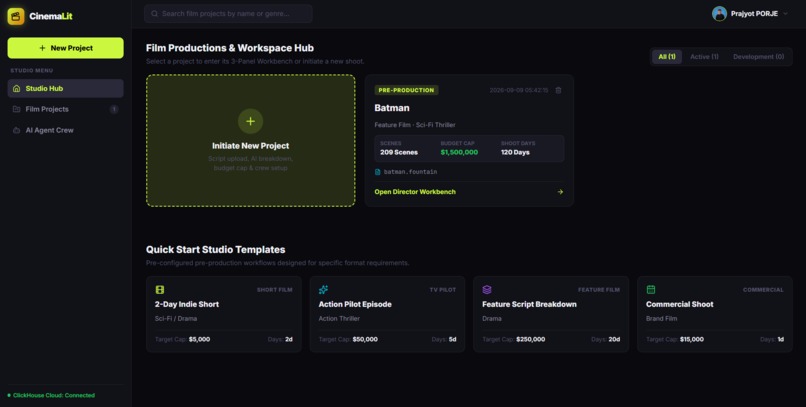Click the search magnifier icon
The height and width of the screenshot is (407, 806).
point(154,14)
